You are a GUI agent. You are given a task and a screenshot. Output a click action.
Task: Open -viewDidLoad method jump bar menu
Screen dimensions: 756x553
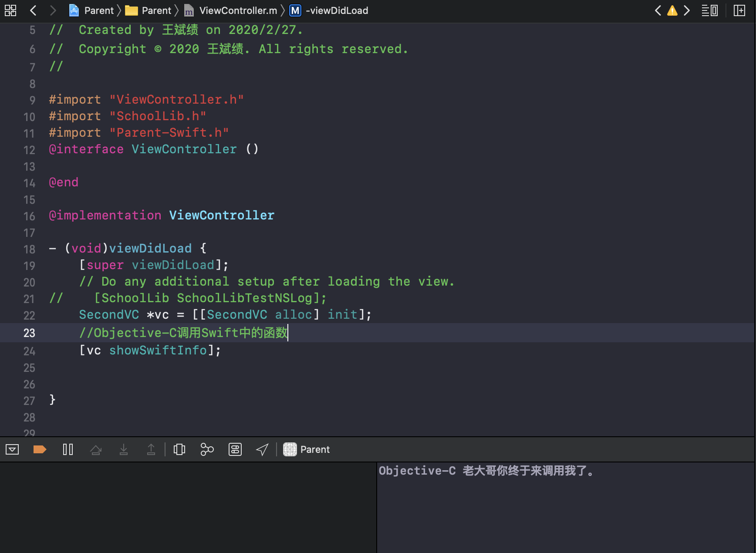point(329,10)
